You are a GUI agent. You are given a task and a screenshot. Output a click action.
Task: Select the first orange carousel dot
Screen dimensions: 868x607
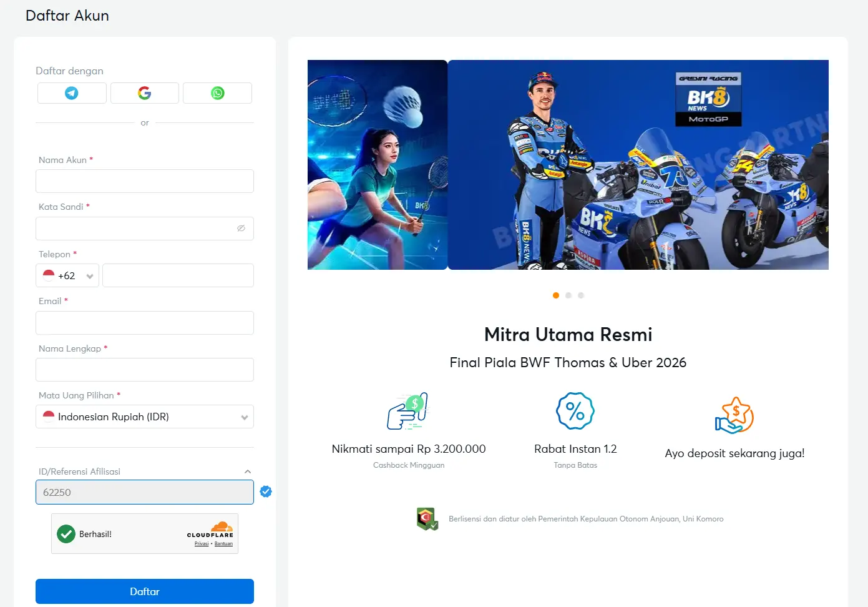tap(556, 295)
